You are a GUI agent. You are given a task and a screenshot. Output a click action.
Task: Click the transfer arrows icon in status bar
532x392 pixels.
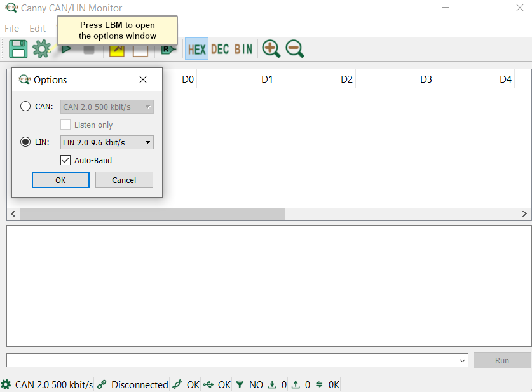(319, 384)
